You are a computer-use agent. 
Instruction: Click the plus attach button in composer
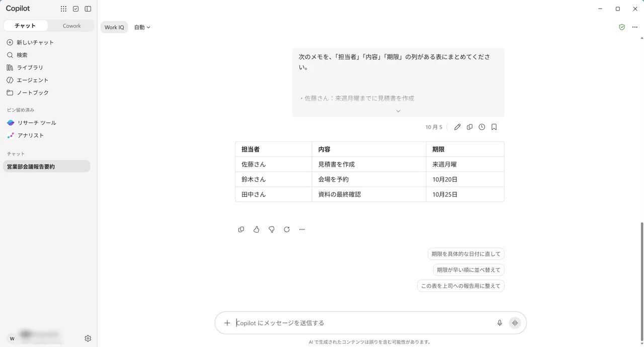coord(227,323)
